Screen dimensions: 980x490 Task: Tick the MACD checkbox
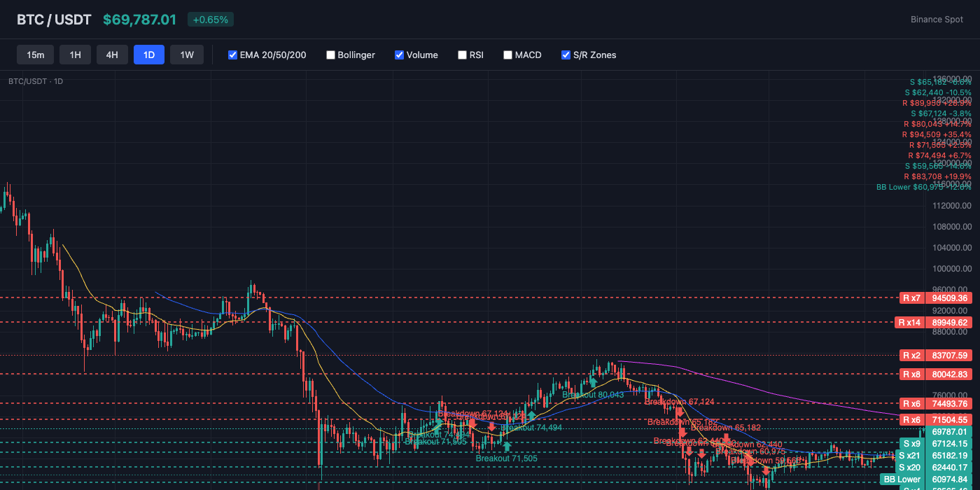click(508, 55)
